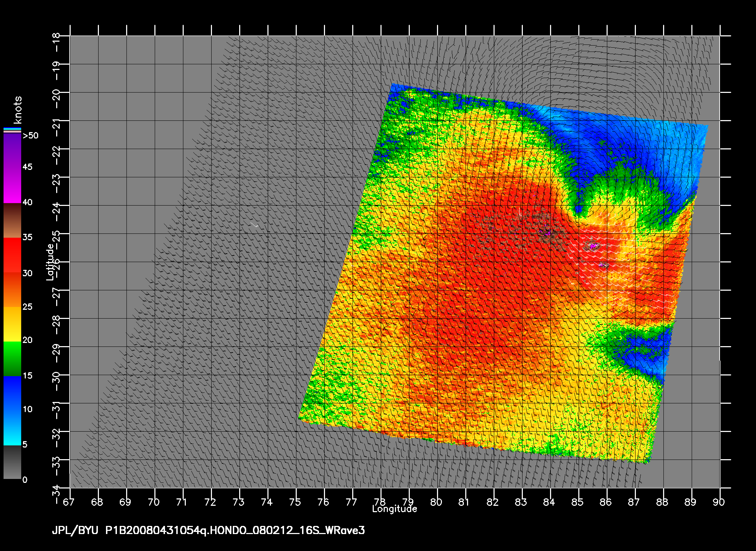Click the 'Latitude' axis title
The height and width of the screenshot is (551, 756).
(50, 262)
